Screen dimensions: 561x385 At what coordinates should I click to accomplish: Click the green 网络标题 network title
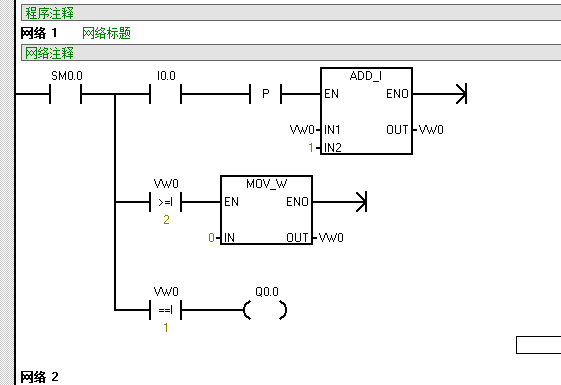(106, 33)
